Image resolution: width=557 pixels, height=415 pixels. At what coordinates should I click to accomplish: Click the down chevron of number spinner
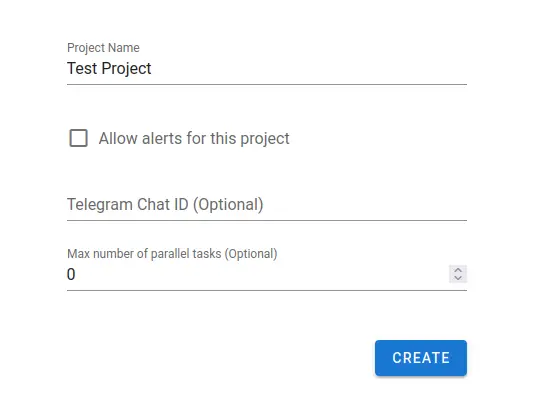coord(458,278)
